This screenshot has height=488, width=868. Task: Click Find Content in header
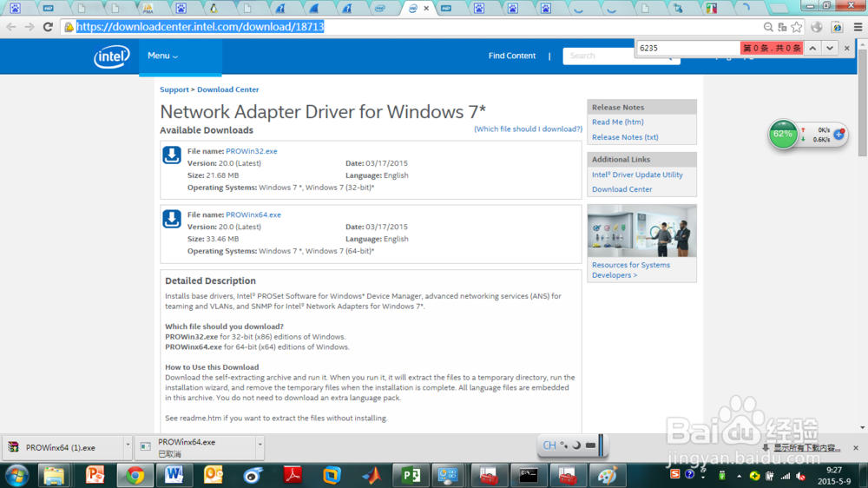pyautogui.click(x=512, y=56)
